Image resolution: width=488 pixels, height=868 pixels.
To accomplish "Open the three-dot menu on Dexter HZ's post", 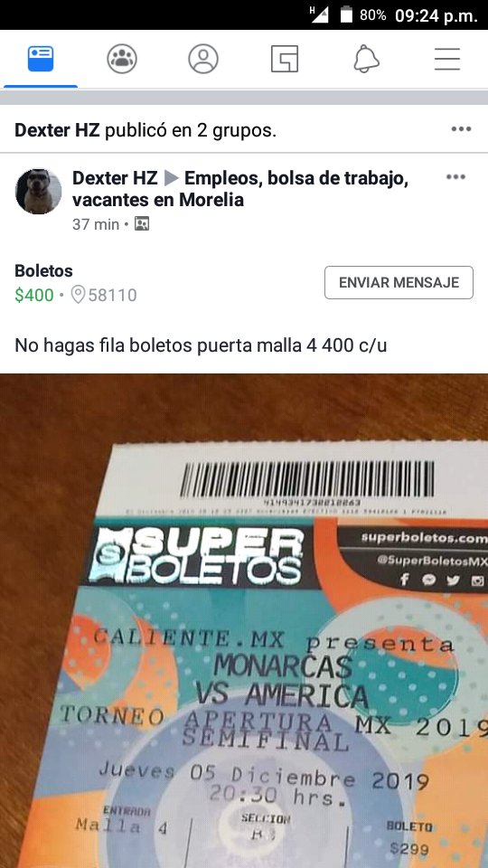I will (x=455, y=176).
